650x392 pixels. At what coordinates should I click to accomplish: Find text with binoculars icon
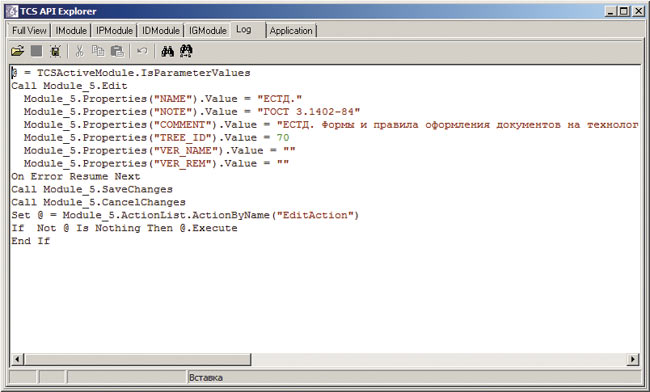[167, 51]
